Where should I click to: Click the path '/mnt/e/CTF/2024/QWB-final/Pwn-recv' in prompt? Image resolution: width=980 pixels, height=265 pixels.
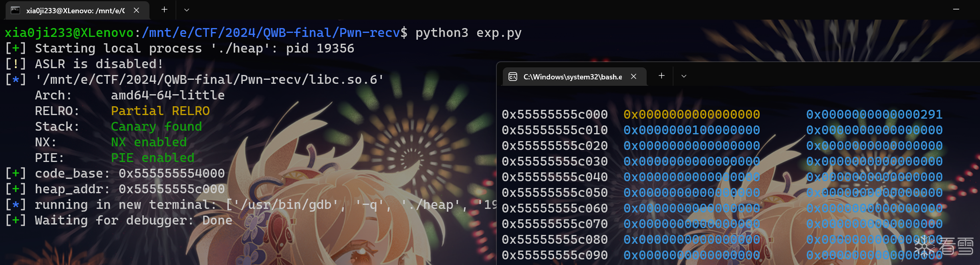271,32
